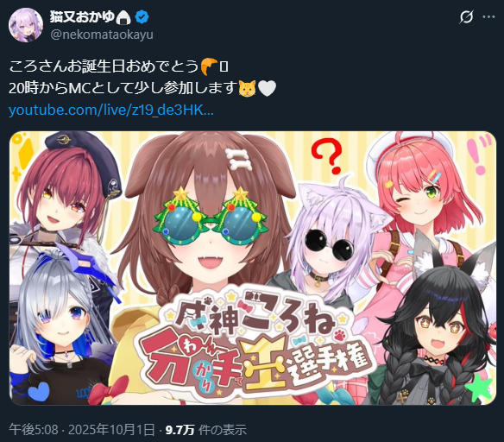Open the birthday stream thumbnail image
Screen dimensions: 504x442
click(x=253, y=268)
